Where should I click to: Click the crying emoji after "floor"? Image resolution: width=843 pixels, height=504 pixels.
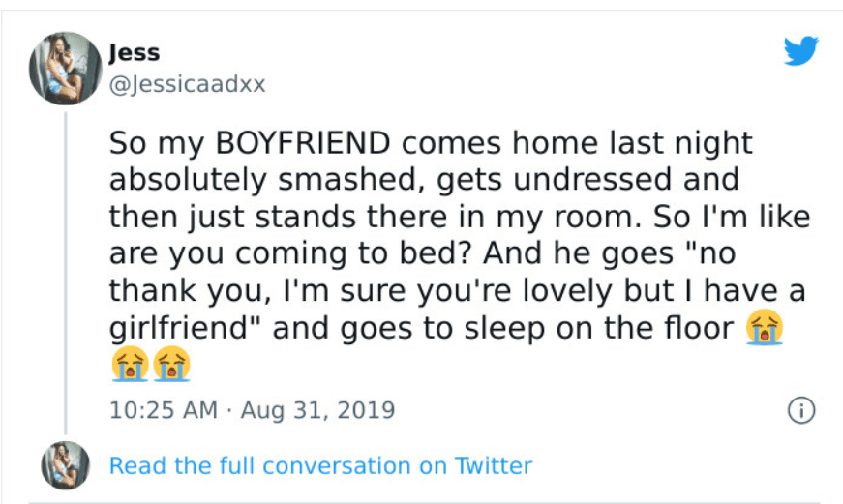click(764, 329)
